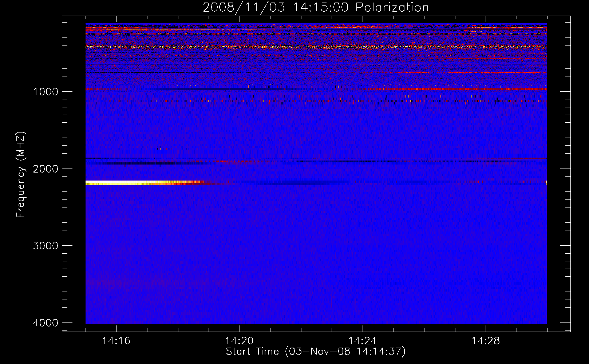Image resolution: width=589 pixels, height=364 pixels.
Task: Select the 4000 frequency axis label
Action: (x=46, y=323)
